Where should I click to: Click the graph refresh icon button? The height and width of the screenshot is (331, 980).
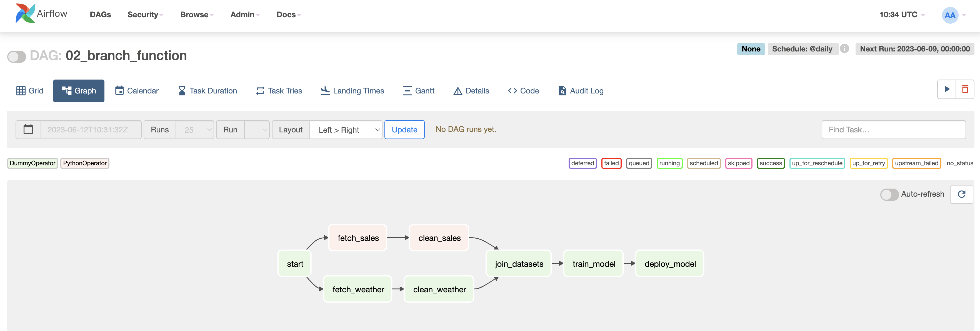961,194
